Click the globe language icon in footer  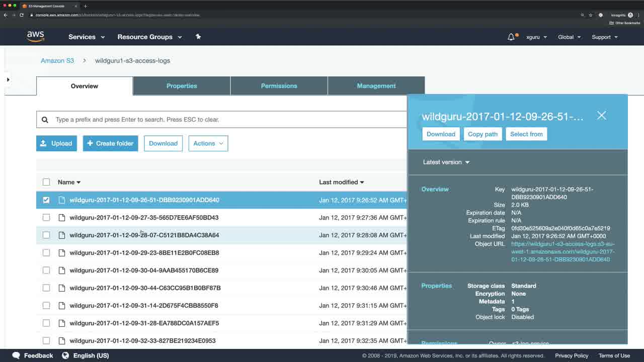[x=65, y=355]
